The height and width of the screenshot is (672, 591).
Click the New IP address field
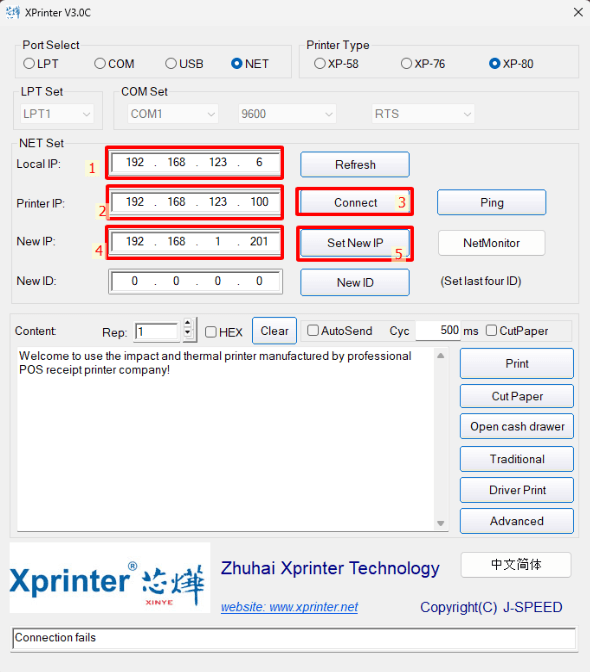pos(195,242)
